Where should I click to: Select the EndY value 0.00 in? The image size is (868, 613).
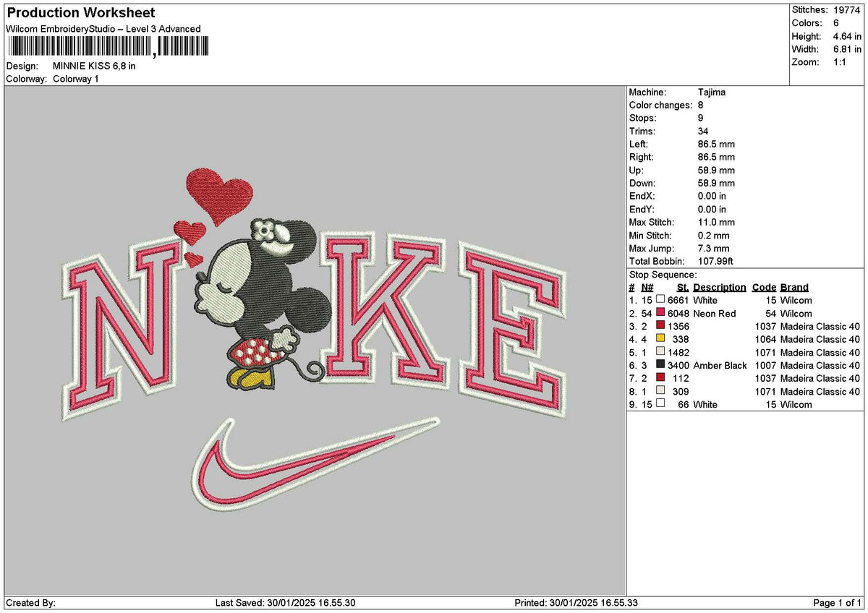pyautogui.click(x=712, y=210)
